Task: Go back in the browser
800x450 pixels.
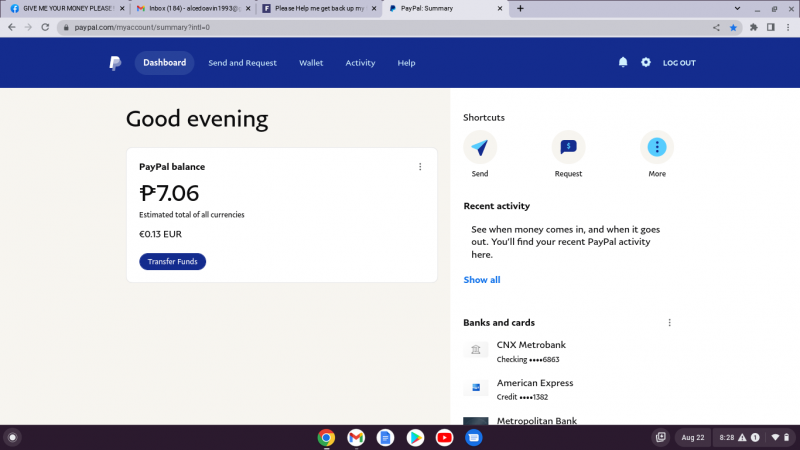Action: tap(12, 28)
